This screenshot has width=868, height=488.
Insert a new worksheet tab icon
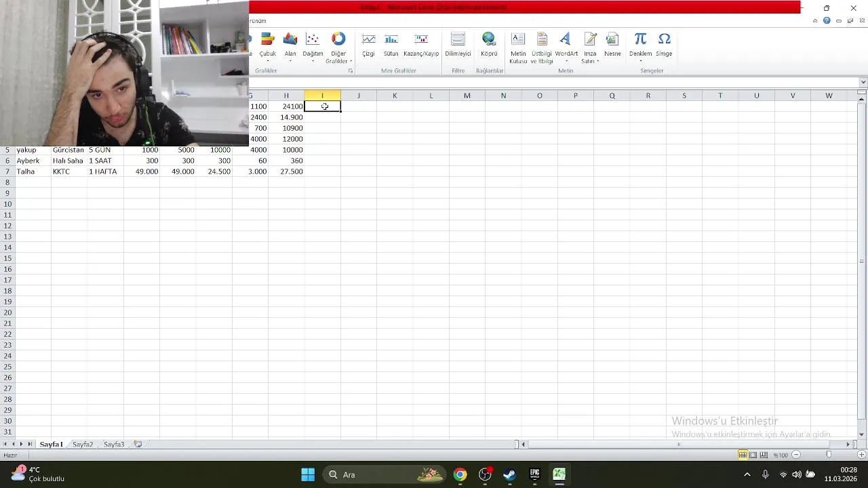click(x=138, y=445)
